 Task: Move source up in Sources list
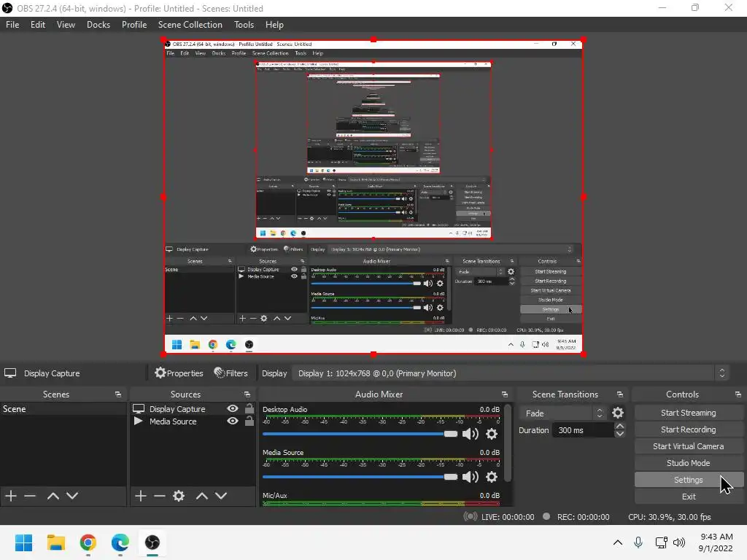tap(202, 496)
